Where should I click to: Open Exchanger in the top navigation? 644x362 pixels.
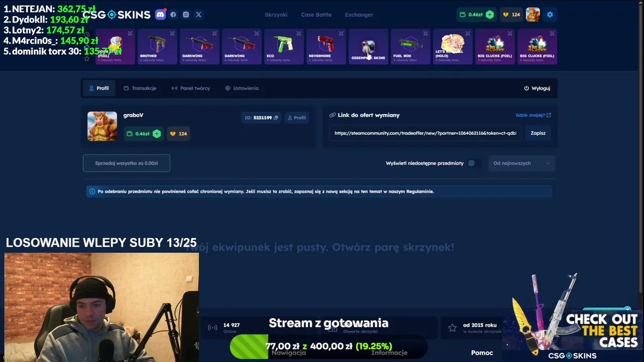click(x=359, y=15)
